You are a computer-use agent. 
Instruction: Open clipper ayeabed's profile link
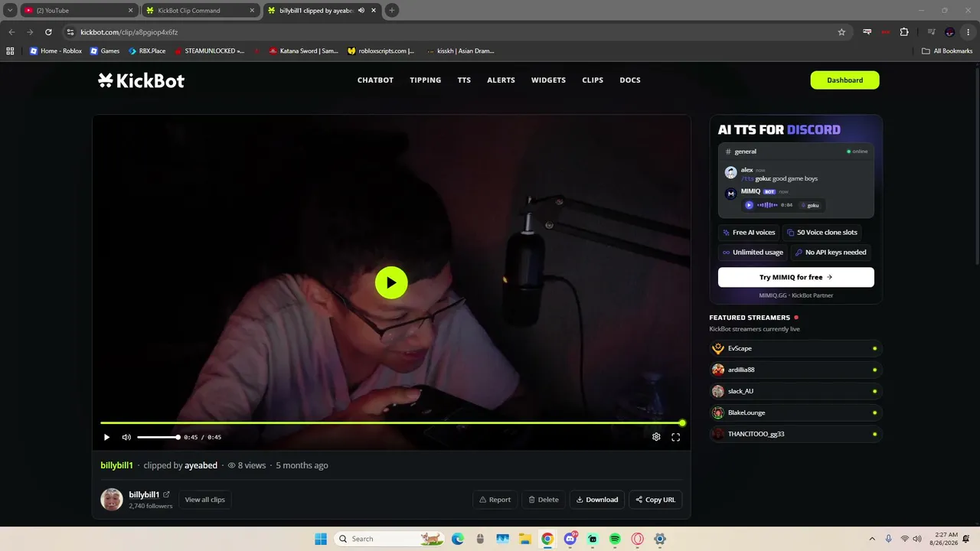201,465
